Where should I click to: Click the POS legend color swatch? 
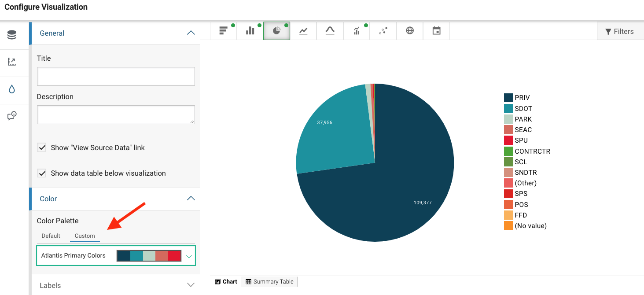click(x=508, y=204)
